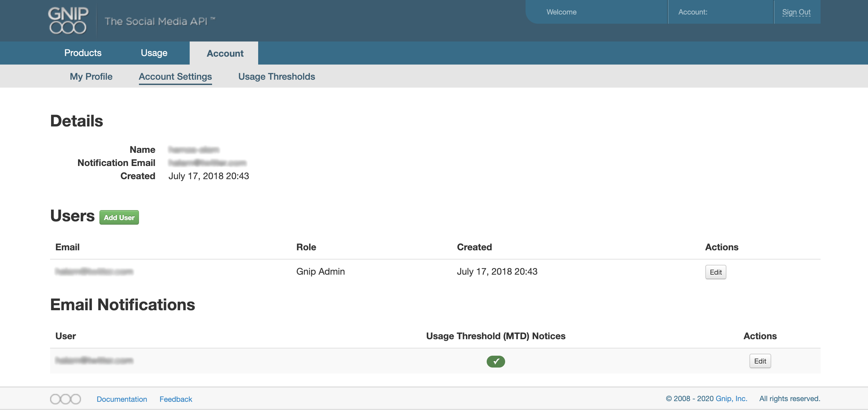The width and height of the screenshot is (868, 411).
Task: Open Usage Thresholds subpage
Action: click(276, 76)
